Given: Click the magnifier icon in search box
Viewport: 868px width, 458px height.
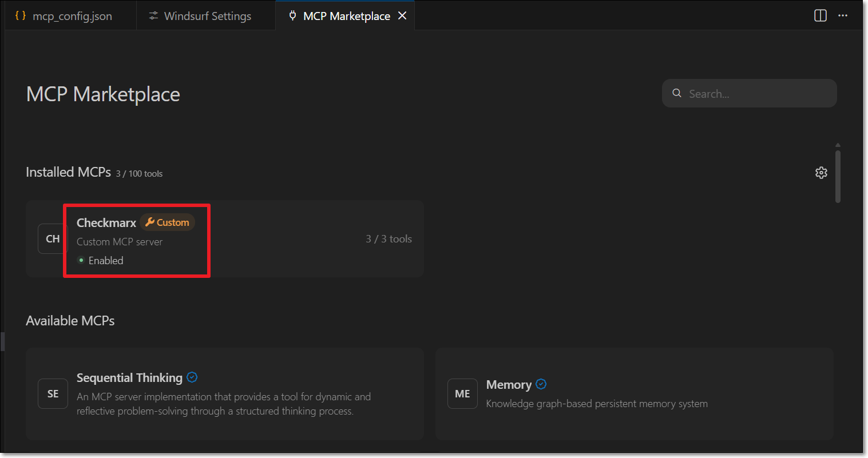Looking at the screenshot, I should (677, 93).
